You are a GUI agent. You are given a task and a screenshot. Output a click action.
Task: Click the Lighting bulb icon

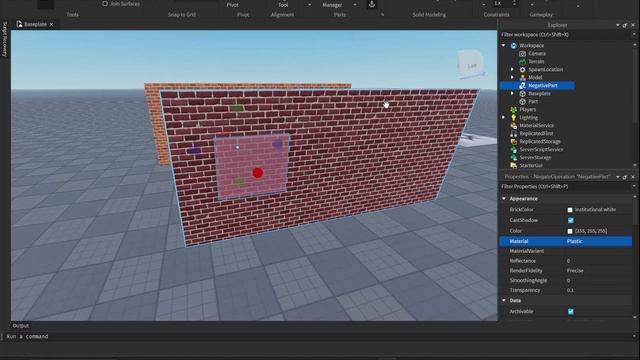click(513, 118)
